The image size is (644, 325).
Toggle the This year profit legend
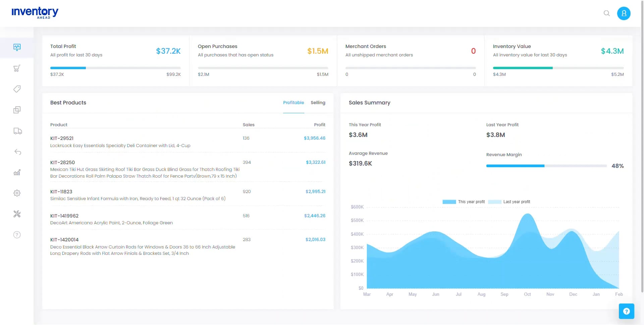tap(464, 202)
